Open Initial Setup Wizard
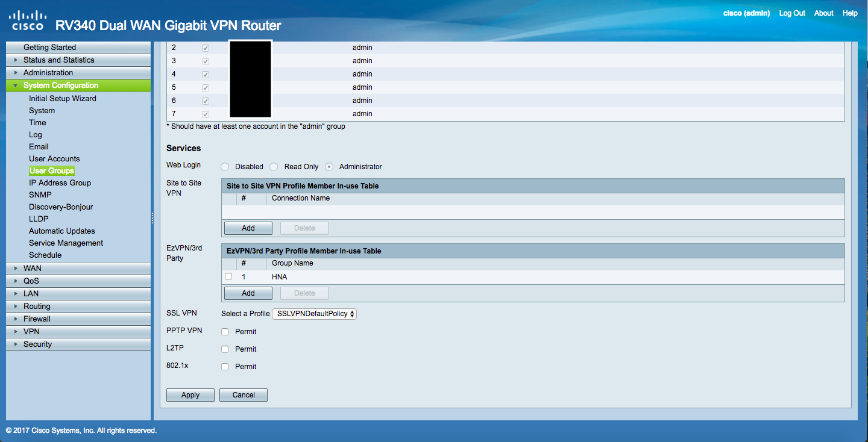The width and height of the screenshot is (868, 442). (x=63, y=99)
